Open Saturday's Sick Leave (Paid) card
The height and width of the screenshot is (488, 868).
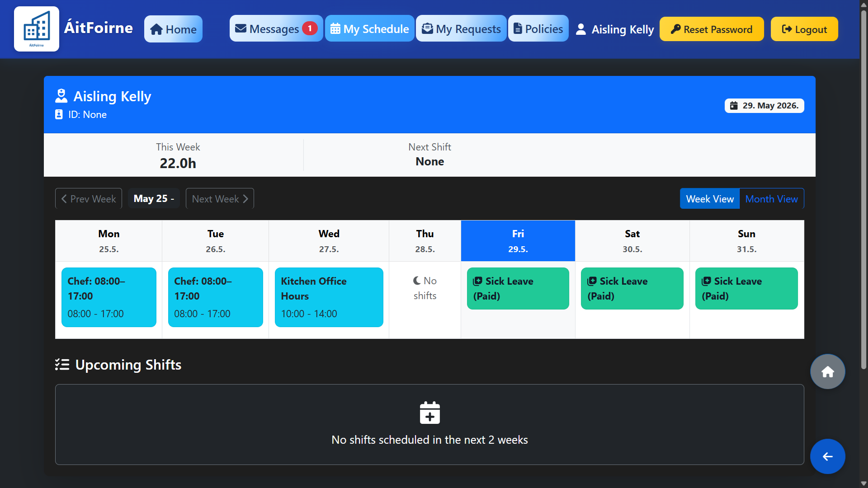pos(632,288)
